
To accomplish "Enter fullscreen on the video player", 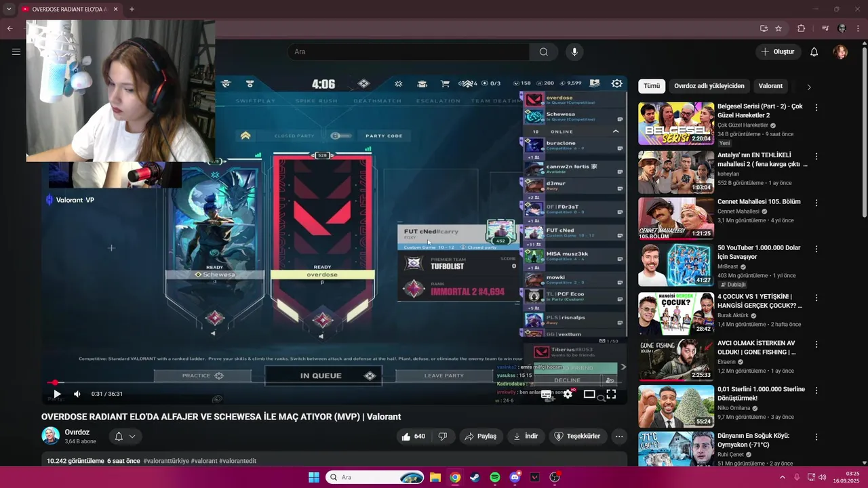I will coord(611,394).
